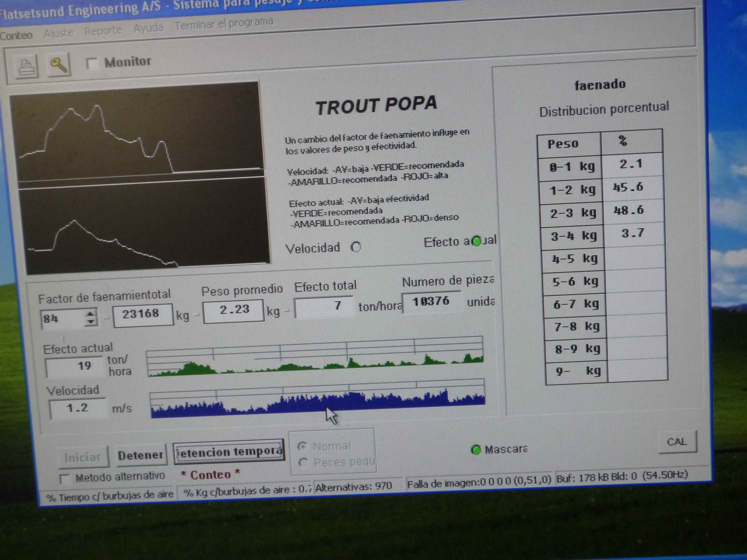
Task: Click the printer icon in toolbar
Action: coord(26,67)
